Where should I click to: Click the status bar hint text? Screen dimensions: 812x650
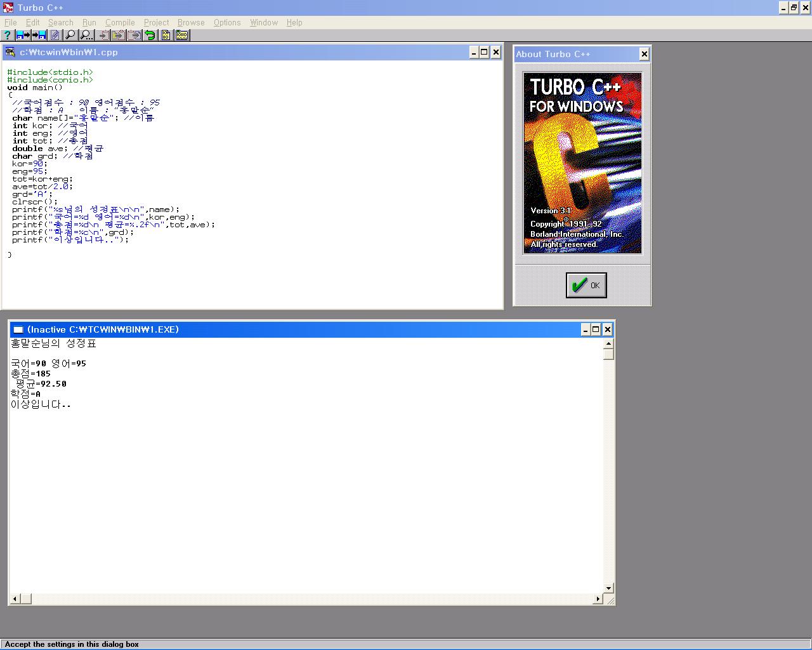(72, 644)
